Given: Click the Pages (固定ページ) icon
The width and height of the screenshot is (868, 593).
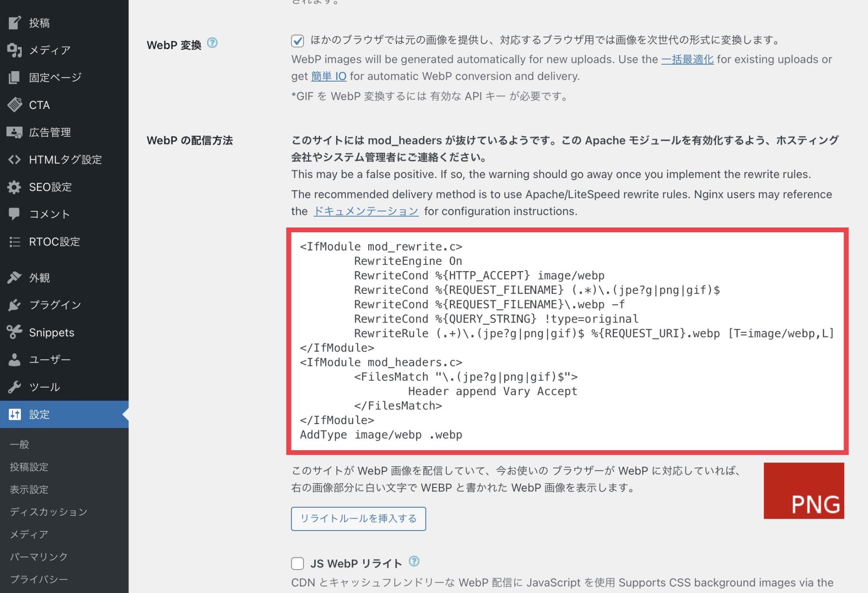Looking at the screenshot, I should [14, 77].
